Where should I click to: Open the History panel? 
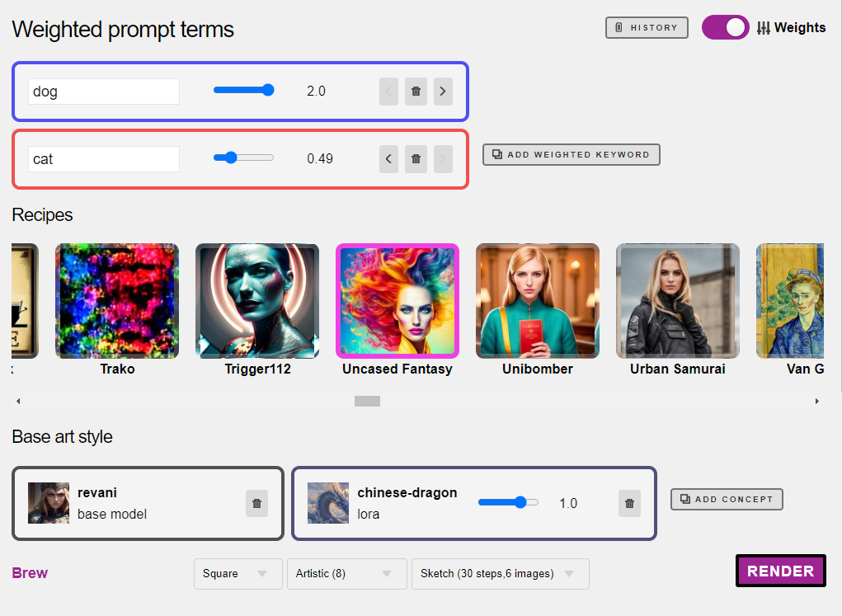point(647,27)
